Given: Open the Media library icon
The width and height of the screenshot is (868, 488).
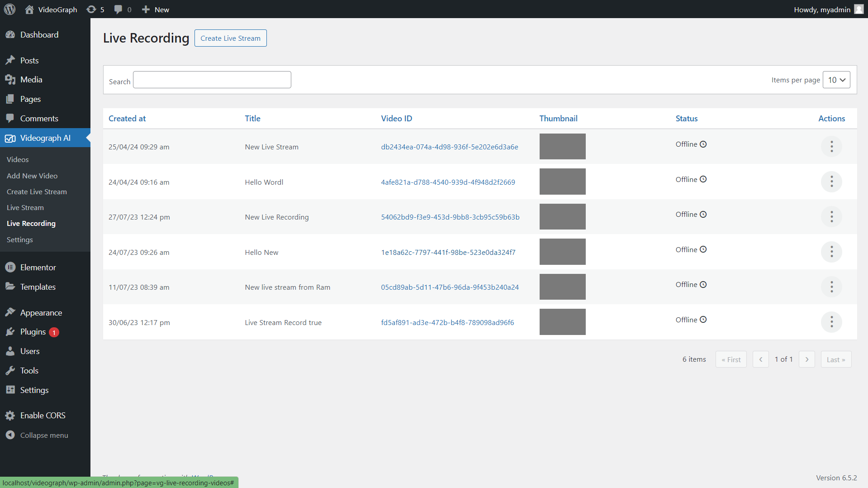Looking at the screenshot, I should click(10, 79).
